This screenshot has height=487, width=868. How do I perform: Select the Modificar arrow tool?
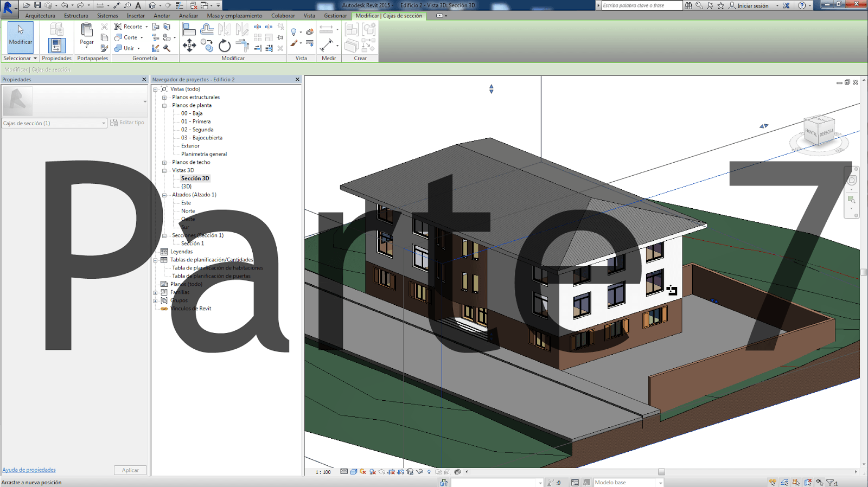pos(21,37)
